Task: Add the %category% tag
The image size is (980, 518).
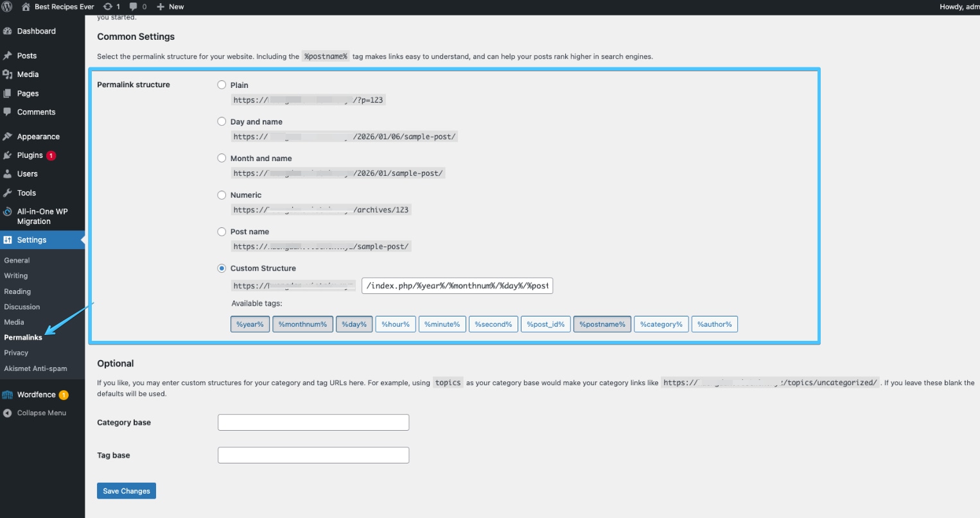Action: (x=661, y=324)
